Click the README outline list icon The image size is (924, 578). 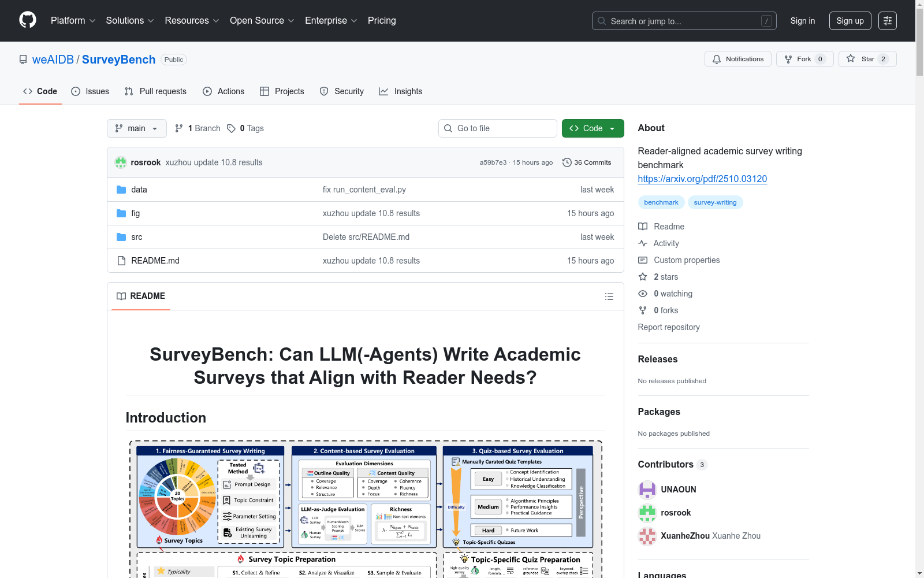coord(609,297)
